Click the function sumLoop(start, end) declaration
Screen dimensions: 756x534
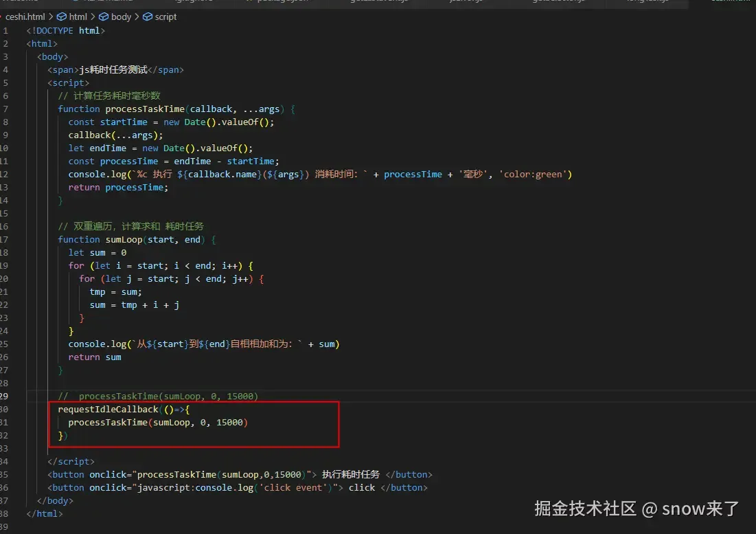coord(137,240)
